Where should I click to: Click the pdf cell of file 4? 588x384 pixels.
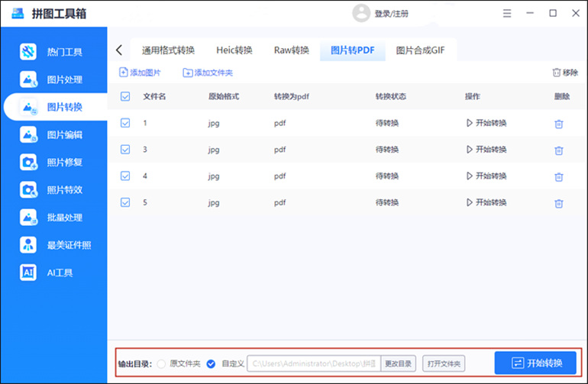tap(279, 176)
